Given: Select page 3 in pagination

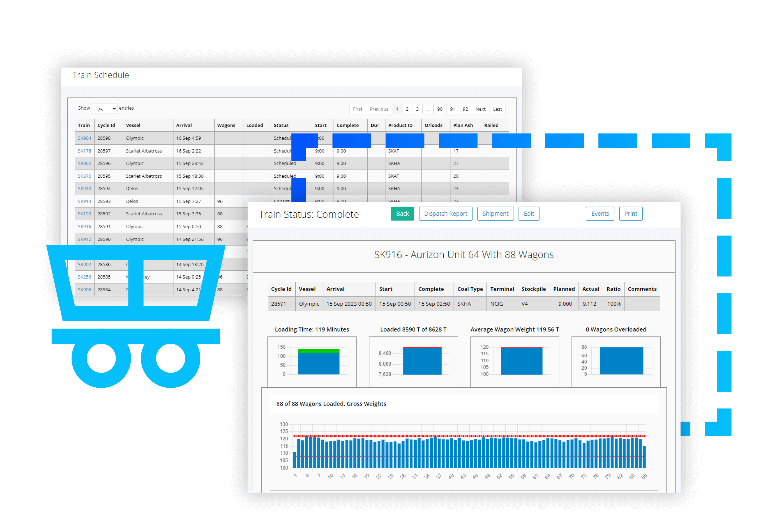Looking at the screenshot, I should point(417,109).
